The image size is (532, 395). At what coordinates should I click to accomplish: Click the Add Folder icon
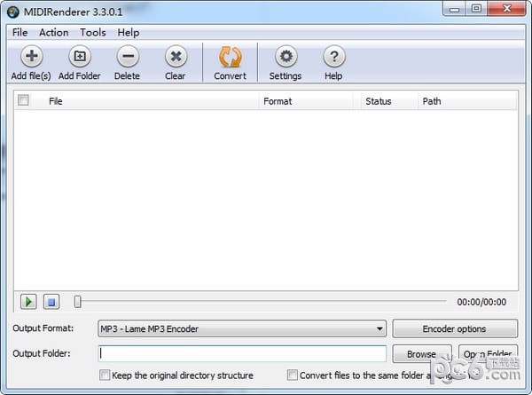tap(80, 57)
